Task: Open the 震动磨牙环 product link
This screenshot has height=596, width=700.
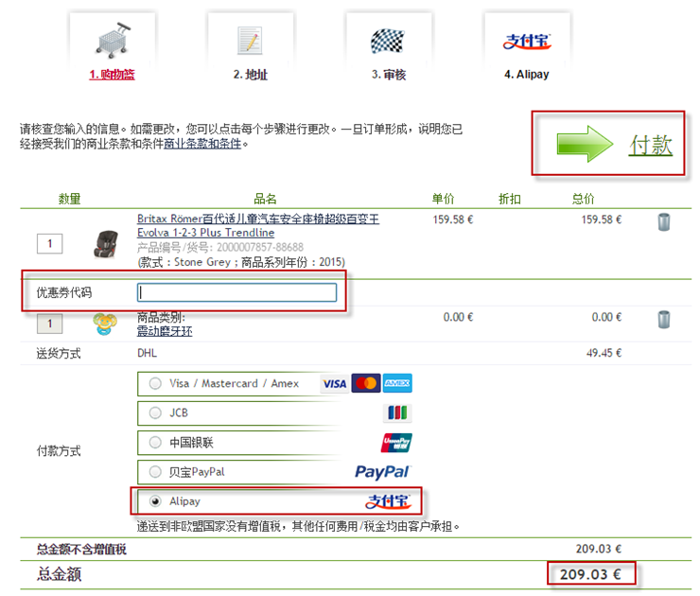Action: click(165, 331)
